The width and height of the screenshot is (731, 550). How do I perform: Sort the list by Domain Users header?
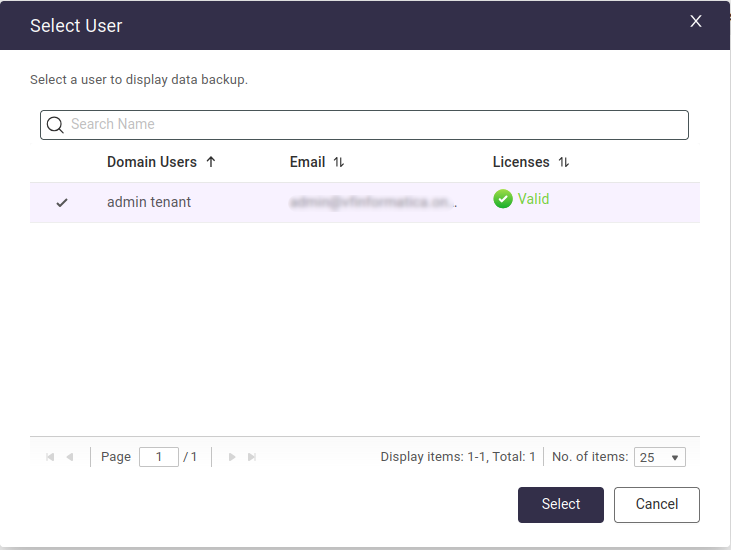coord(151,162)
